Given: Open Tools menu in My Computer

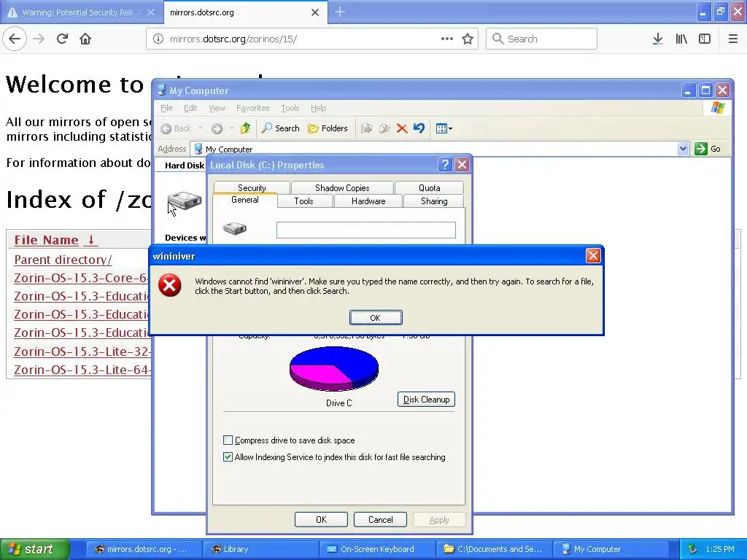Looking at the screenshot, I should click(290, 108).
